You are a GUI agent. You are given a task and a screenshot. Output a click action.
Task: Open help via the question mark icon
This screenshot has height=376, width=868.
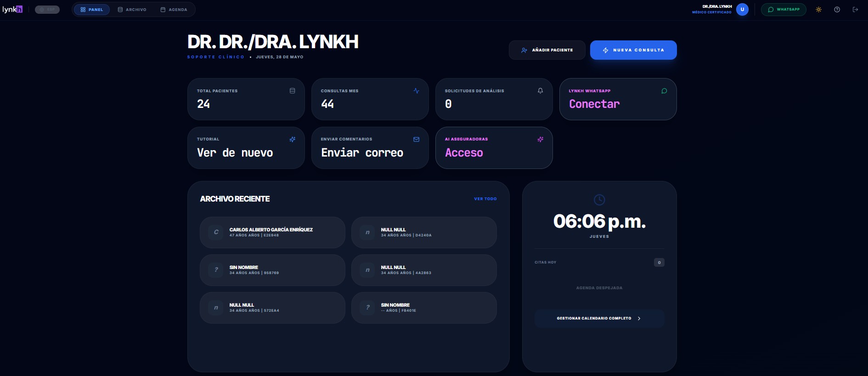click(x=837, y=9)
